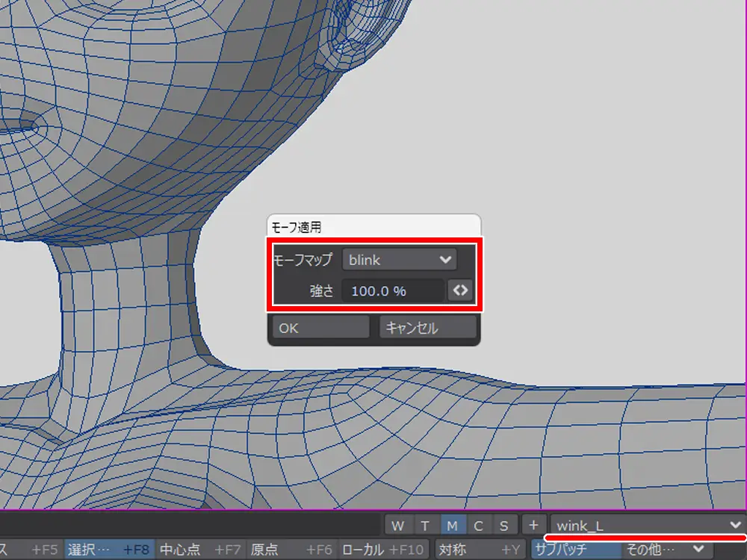Open the wink_L map dropdown
Screen dimensions: 747x560
(648, 526)
